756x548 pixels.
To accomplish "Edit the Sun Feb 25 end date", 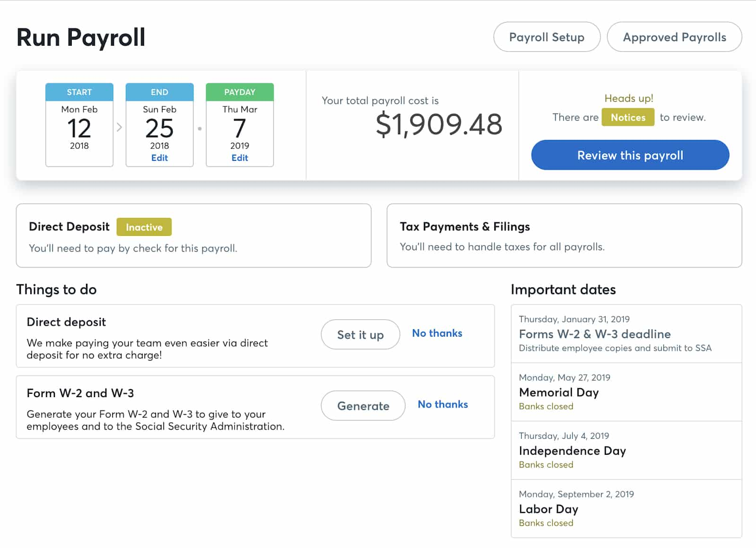I will pos(160,158).
